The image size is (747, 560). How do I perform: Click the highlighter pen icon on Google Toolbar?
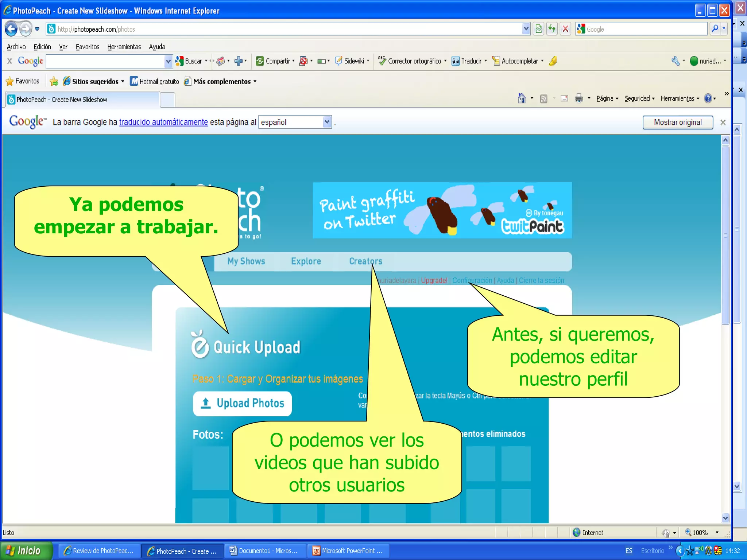tap(553, 61)
